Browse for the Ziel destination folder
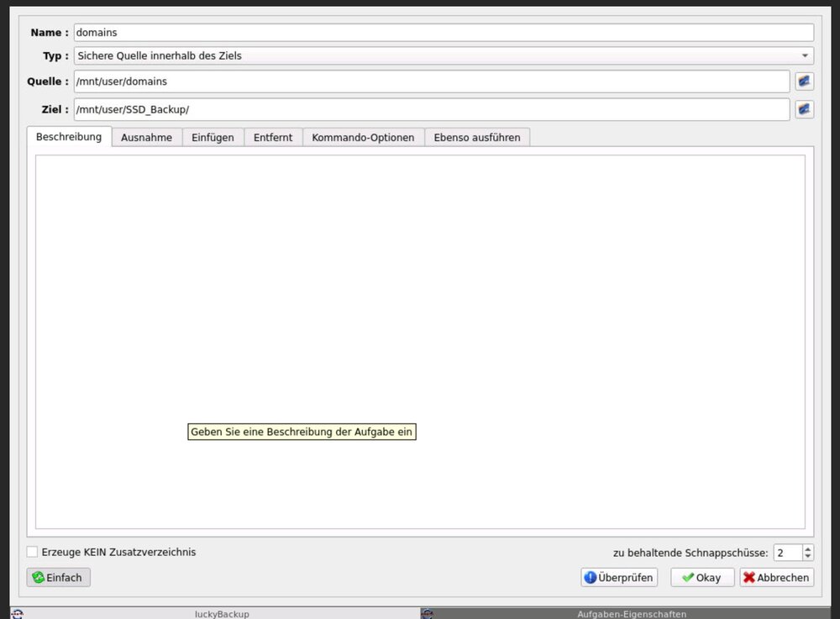The width and height of the screenshot is (840, 619). coord(804,109)
